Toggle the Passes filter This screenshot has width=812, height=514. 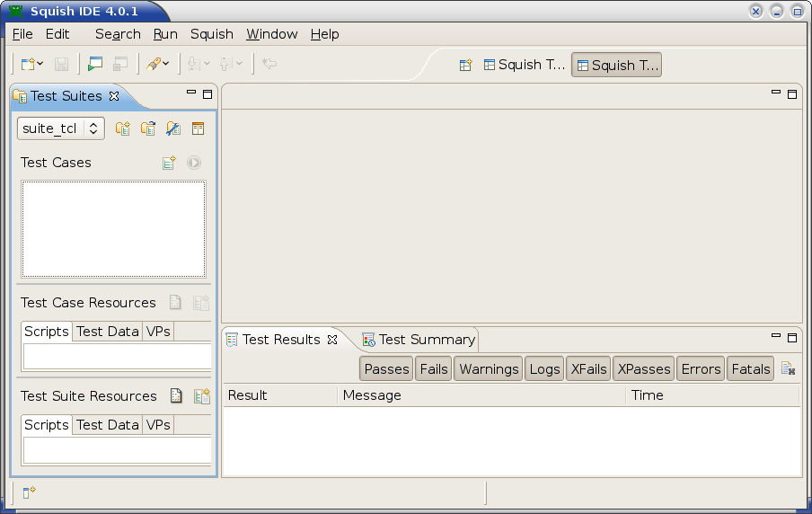(386, 369)
